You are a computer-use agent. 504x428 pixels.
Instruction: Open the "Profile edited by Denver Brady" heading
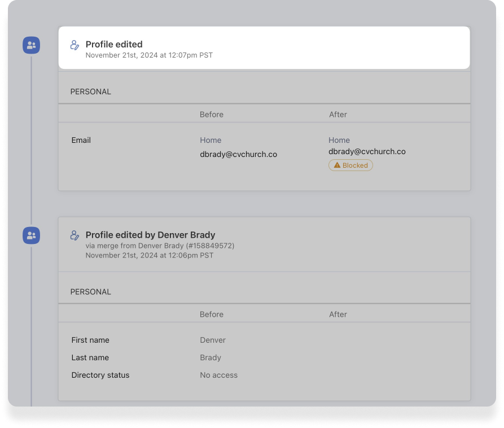[x=150, y=235]
